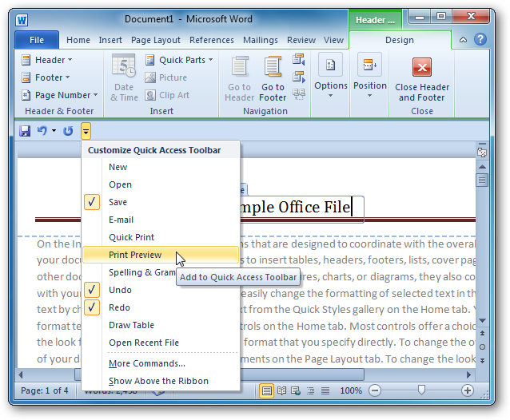510x420 pixels.
Task: Click the Undo arrow icon
Action: click(42, 131)
